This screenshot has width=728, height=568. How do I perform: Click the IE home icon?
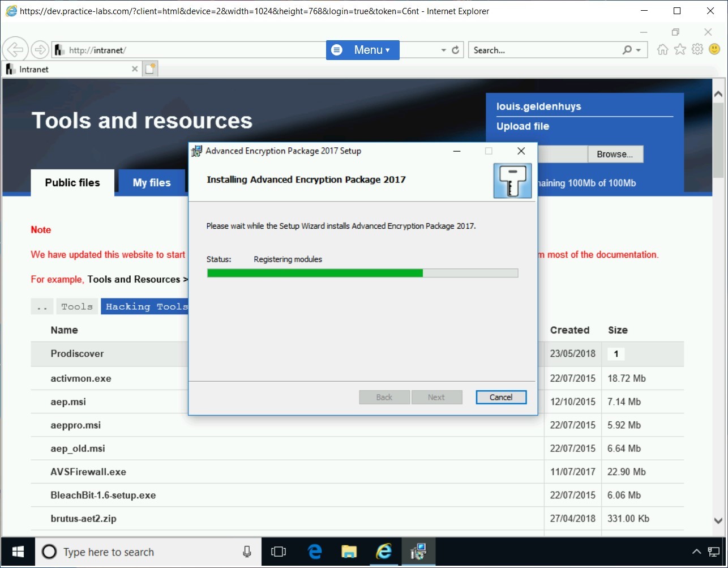pos(662,50)
